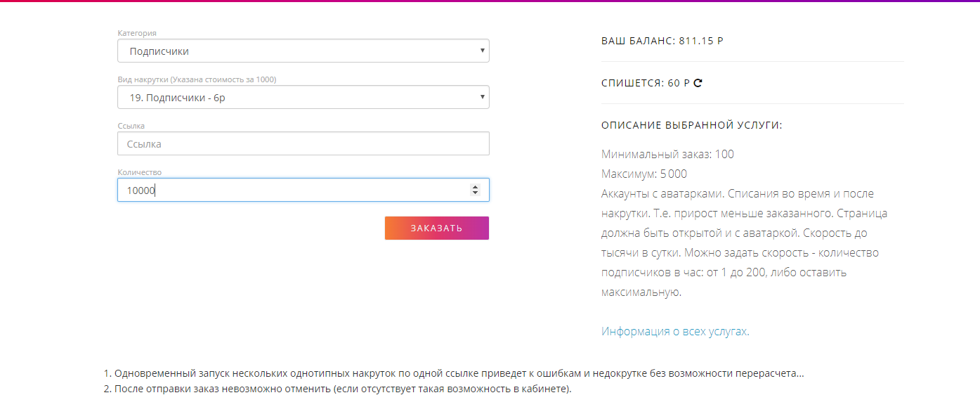Screen dimensions: 980x407
Task: Click the arrow on the 19. Подписчики select
Action: (x=482, y=97)
